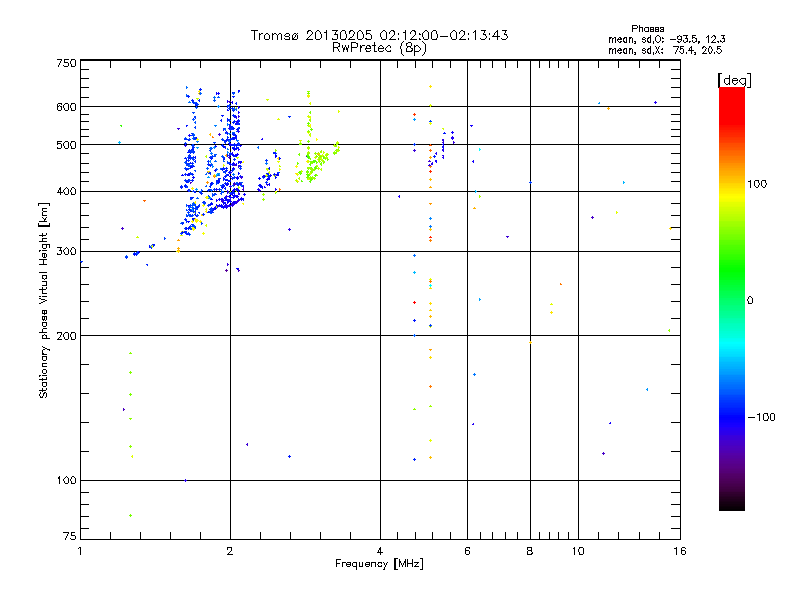Click the "RwPretec (8p)" subtitle
Screen dimensions: 800x600
379,48
